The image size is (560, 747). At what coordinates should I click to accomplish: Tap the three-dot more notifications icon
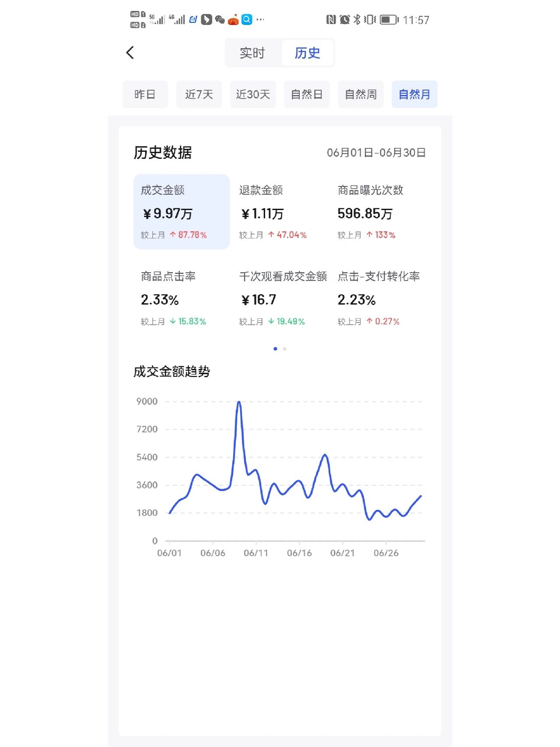pos(260,20)
